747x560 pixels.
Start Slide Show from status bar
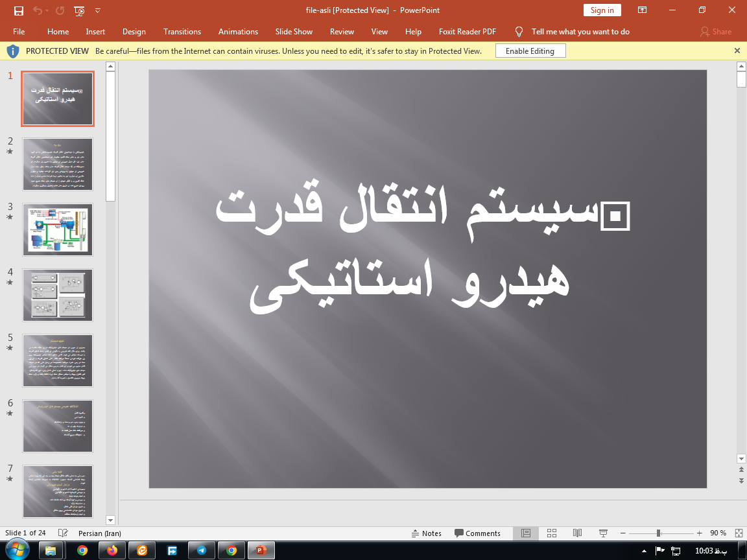click(603, 533)
